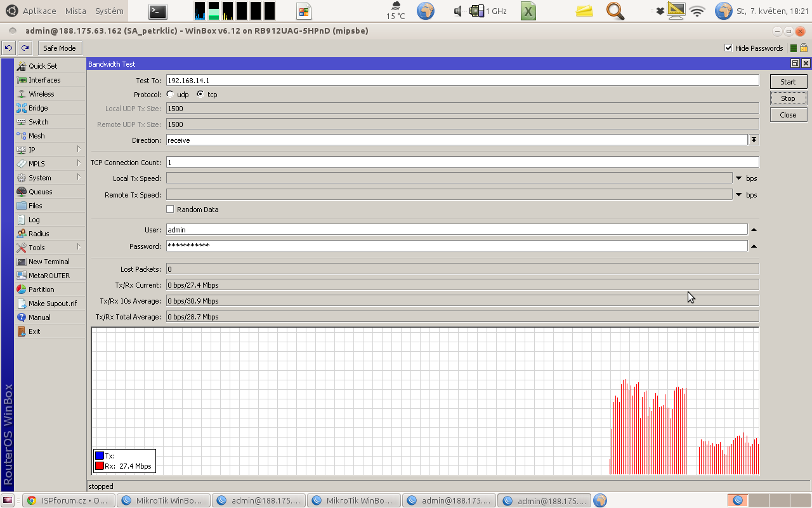Image resolution: width=812 pixels, height=508 pixels.
Task: Launch the terminal from the top panel
Action: coord(158,11)
